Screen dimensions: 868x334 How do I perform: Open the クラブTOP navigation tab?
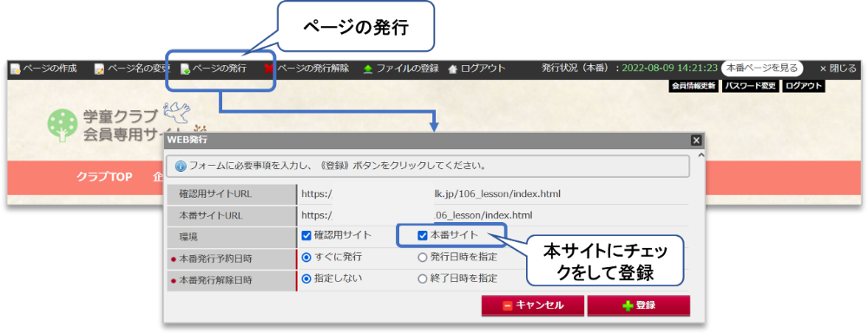tap(104, 177)
